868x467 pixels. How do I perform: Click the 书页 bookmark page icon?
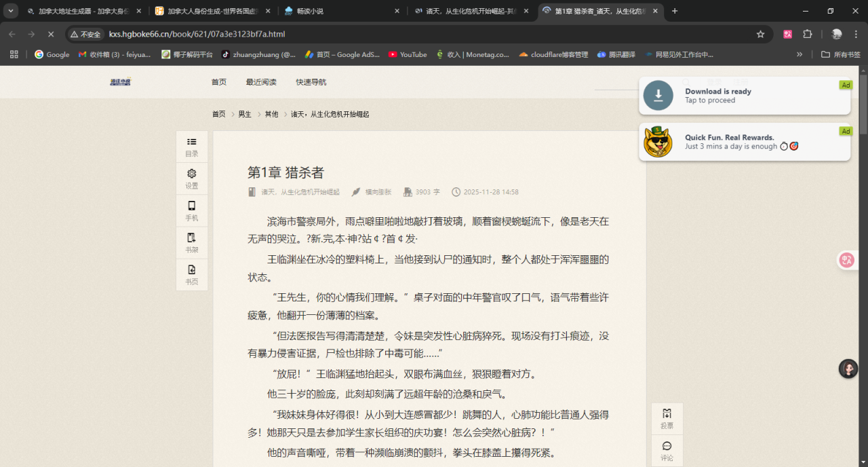point(192,274)
